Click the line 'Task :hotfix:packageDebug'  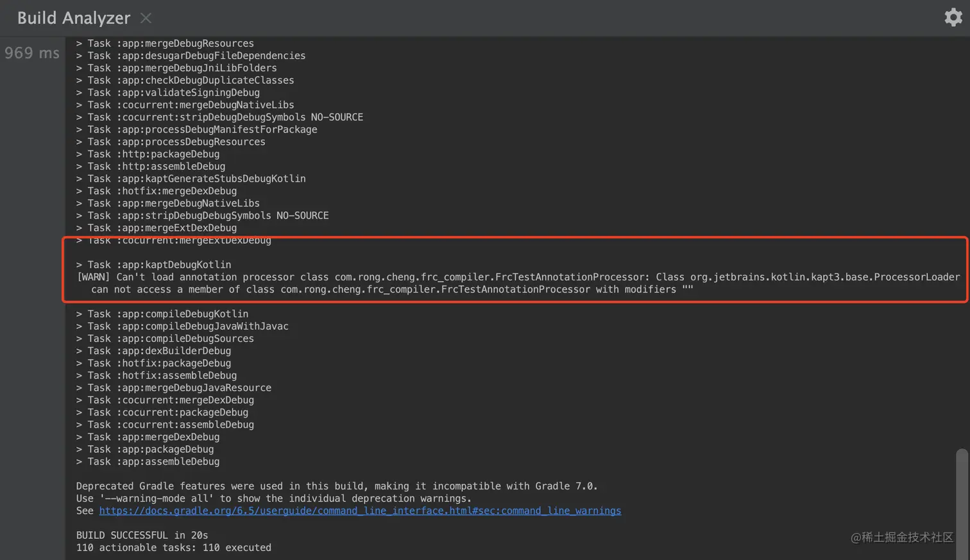click(153, 363)
